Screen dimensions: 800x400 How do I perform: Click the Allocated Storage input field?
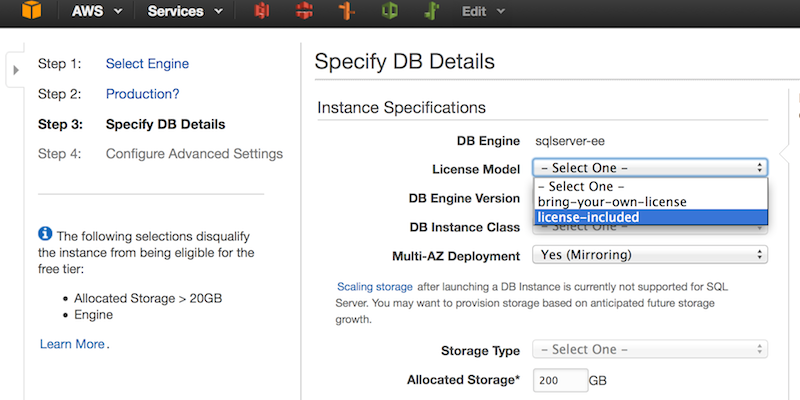tap(559, 380)
